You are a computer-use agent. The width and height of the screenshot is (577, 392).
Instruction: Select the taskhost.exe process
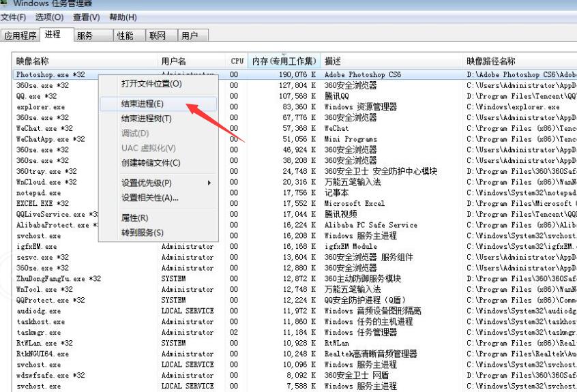[40, 322]
